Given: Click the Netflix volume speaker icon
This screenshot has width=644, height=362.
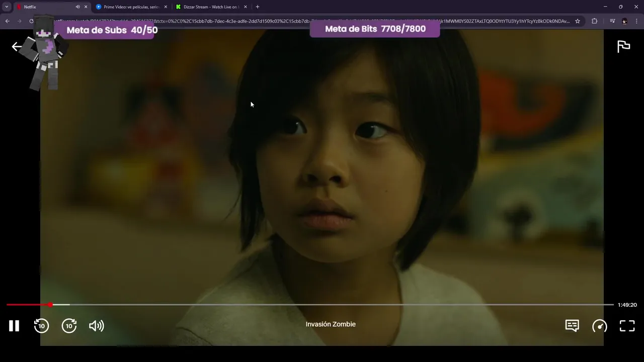Looking at the screenshot, I should 96,326.
